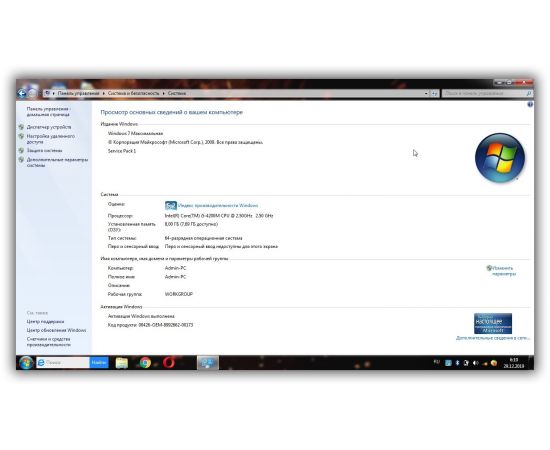Open File Explorer from the taskbar
The width and height of the screenshot is (550, 450).
click(x=122, y=363)
